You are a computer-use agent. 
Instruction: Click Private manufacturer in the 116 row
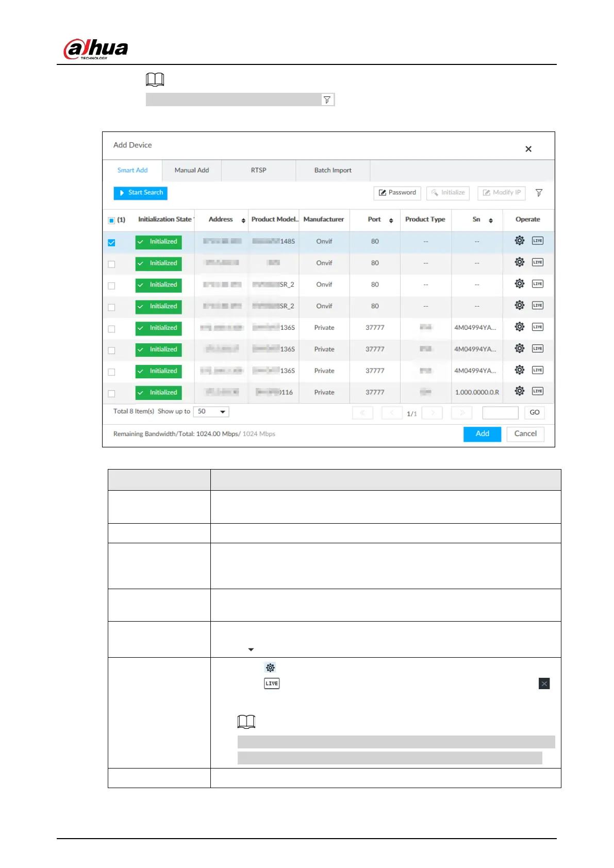pyautogui.click(x=324, y=393)
